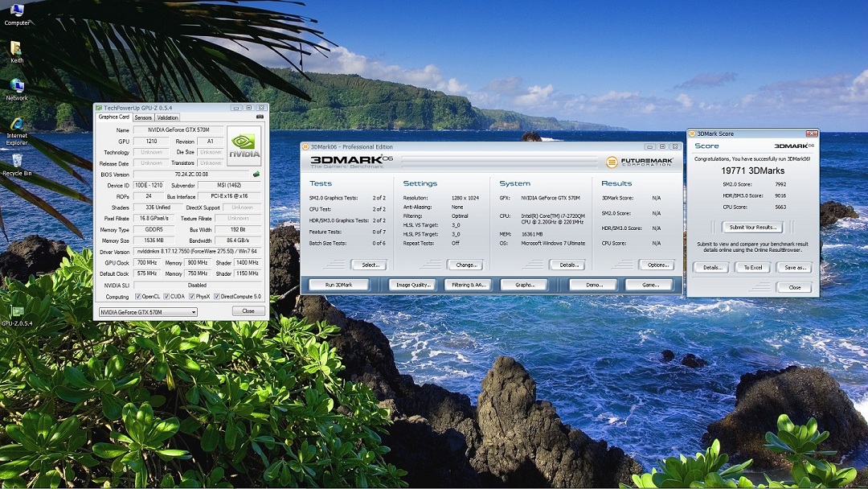Close GPU-Z with the Close button
Image resolution: width=868 pixels, height=489 pixels.
(248, 311)
